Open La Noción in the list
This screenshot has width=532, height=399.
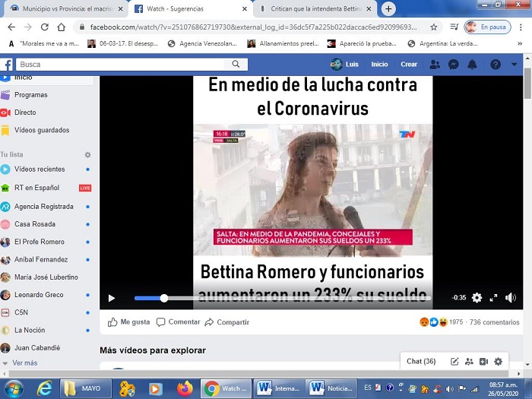pos(30,330)
